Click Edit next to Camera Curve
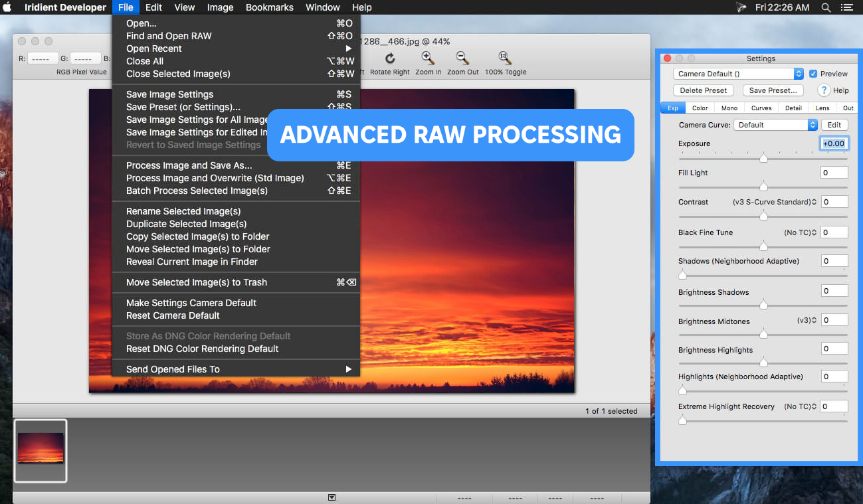The image size is (863, 504). click(834, 124)
